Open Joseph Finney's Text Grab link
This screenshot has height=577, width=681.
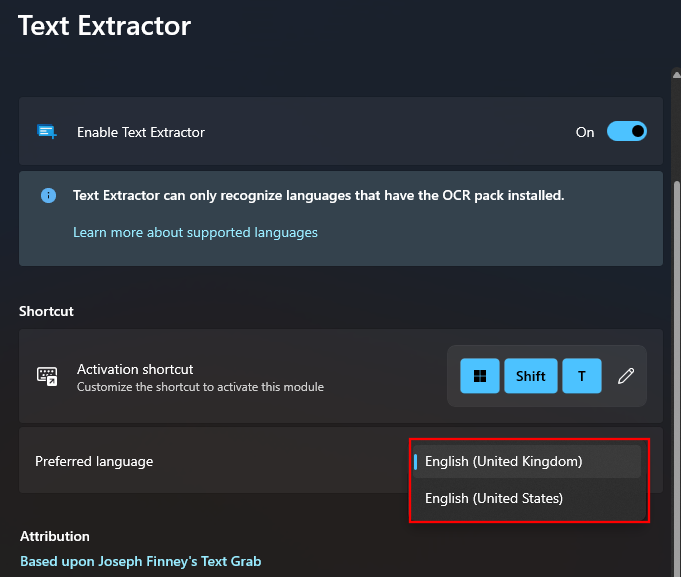pyautogui.click(x=140, y=561)
